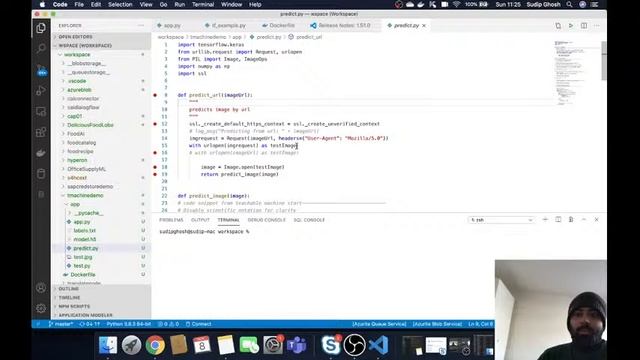Toggle breakpoint on line 18
Screen dimensions: 640x360
point(155,167)
